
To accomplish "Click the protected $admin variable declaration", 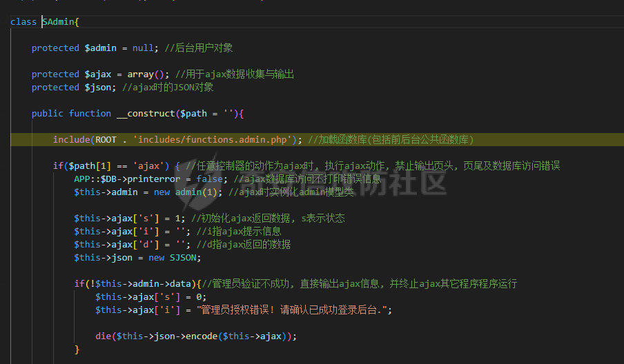I will [101, 48].
